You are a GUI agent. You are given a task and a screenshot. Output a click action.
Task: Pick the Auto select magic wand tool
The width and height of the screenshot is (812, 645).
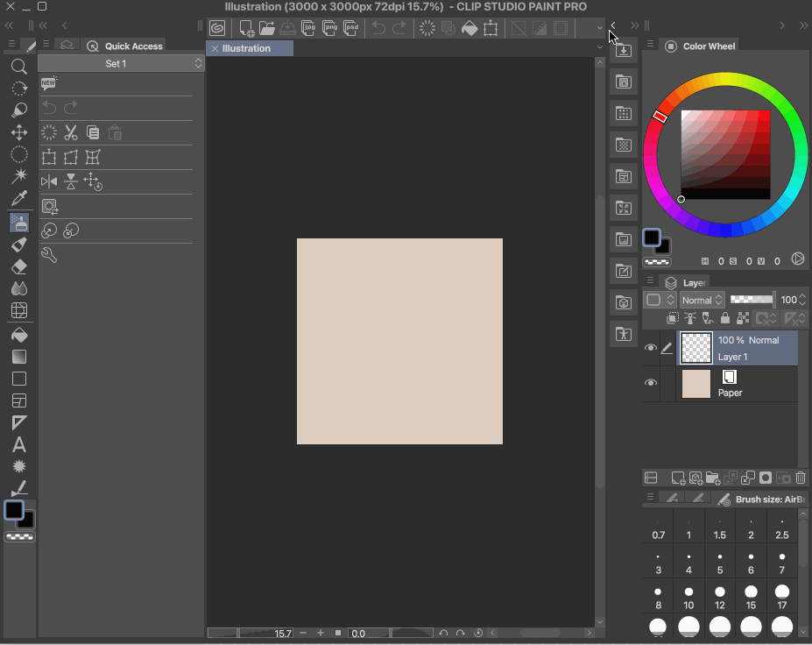coord(18,176)
